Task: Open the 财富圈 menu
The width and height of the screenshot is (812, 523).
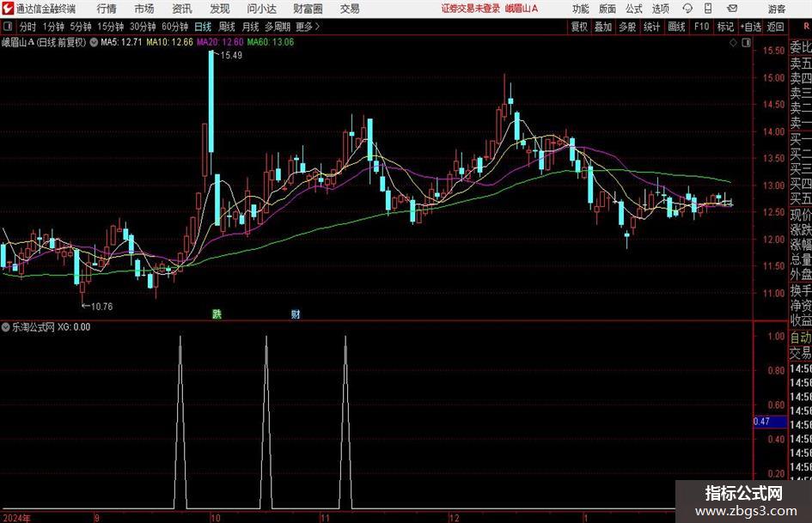Action: (308, 9)
